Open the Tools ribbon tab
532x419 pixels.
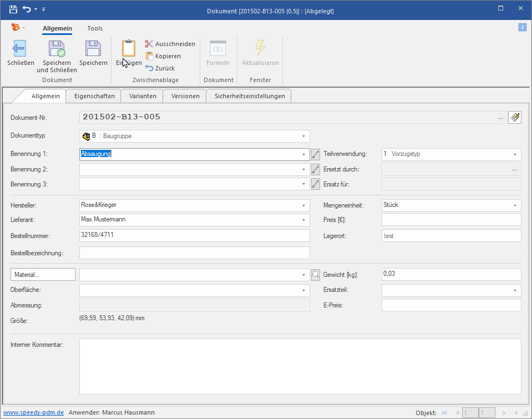95,28
